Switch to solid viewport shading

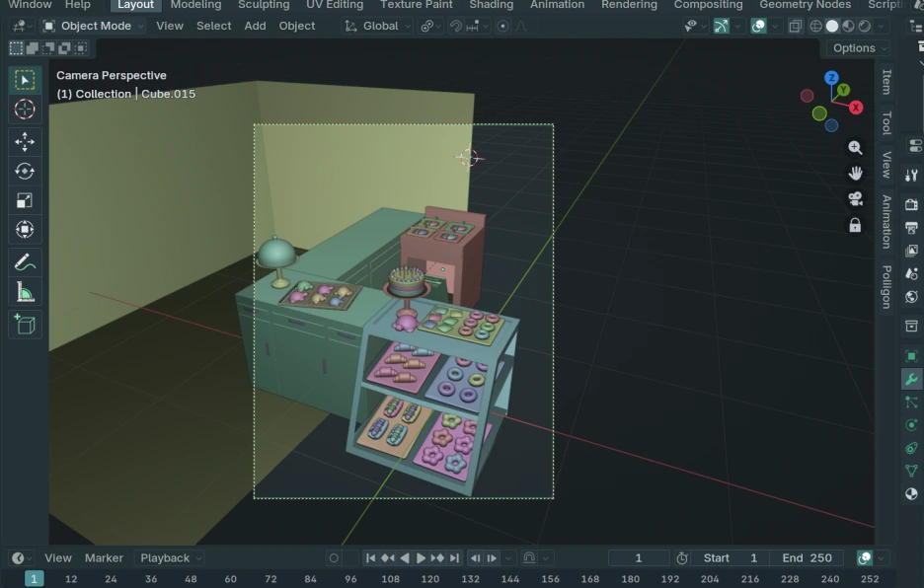click(x=832, y=26)
